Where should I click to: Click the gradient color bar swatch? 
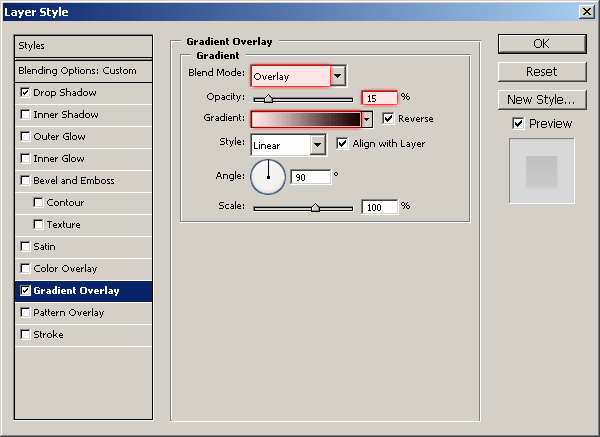coord(305,119)
